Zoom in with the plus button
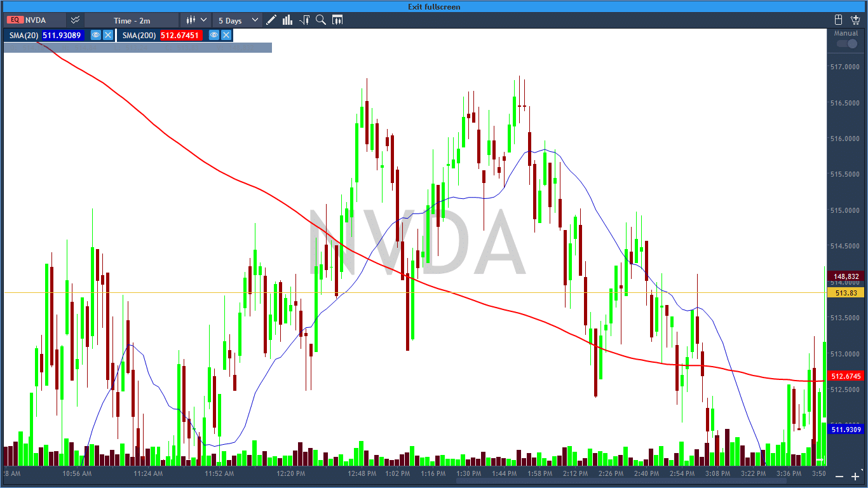 click(x=855, y=477)
